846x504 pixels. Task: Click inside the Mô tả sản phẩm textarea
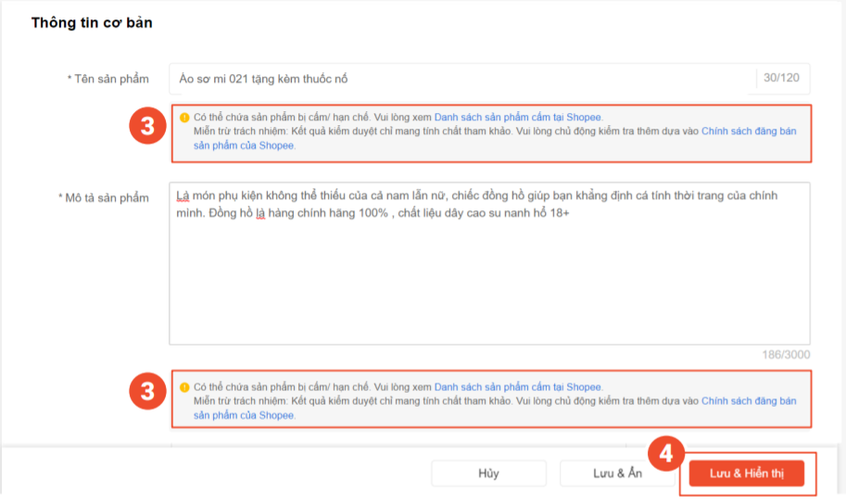[x=489, y=278]
